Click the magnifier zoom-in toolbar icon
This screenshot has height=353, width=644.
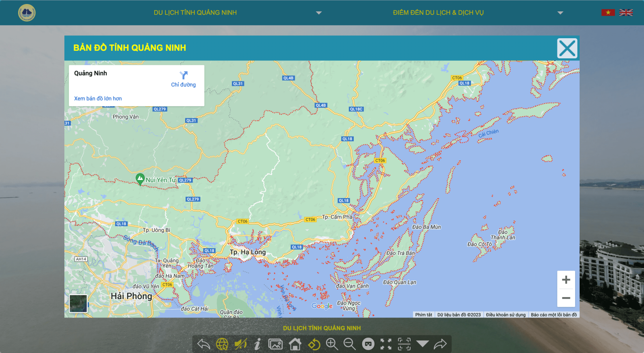332,344
